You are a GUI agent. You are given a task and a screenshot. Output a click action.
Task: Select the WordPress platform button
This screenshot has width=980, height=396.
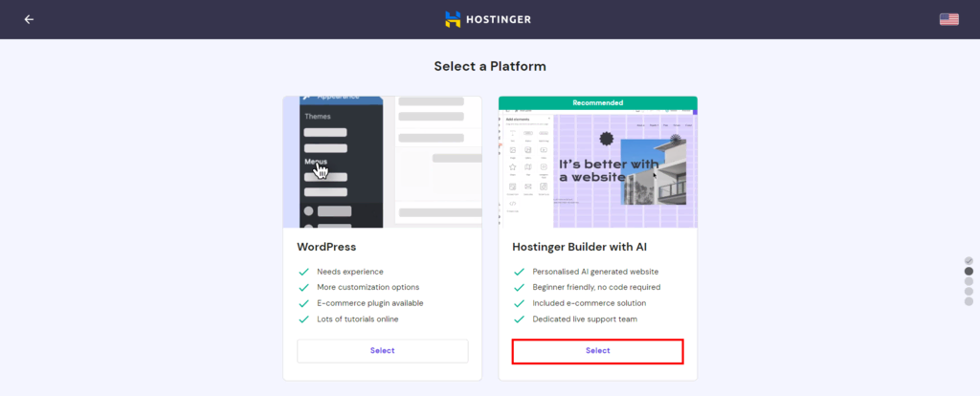[x=383, y=350]
